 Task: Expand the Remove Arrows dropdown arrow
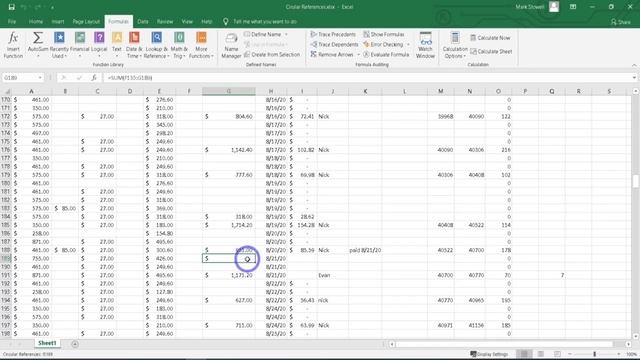(x=358, y=54)
